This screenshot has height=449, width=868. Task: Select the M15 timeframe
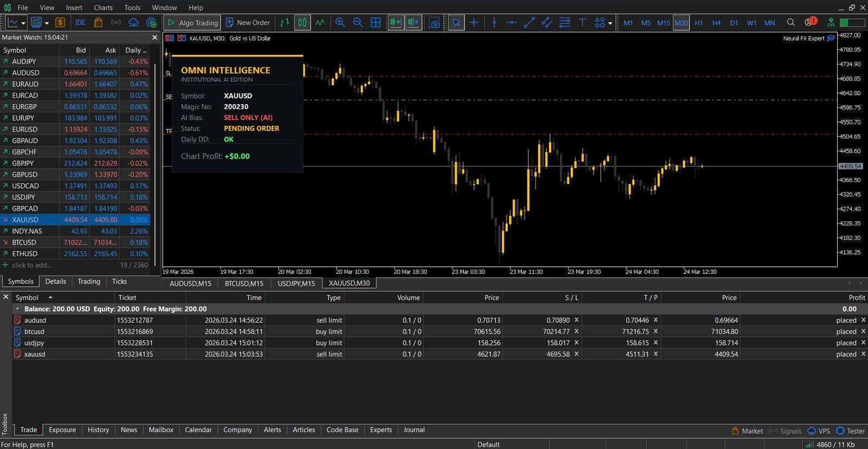[x=663, y=23]
